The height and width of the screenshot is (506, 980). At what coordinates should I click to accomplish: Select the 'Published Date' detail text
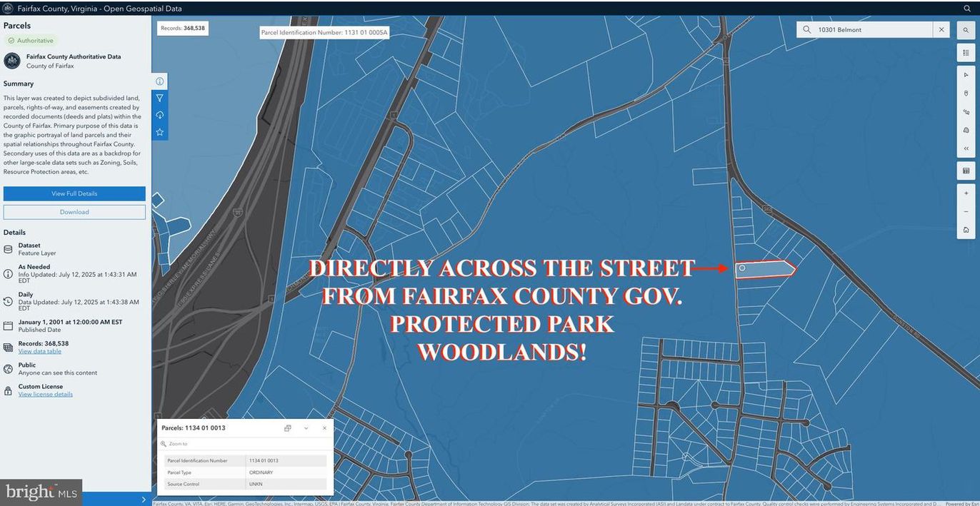(x=39, y=330)
